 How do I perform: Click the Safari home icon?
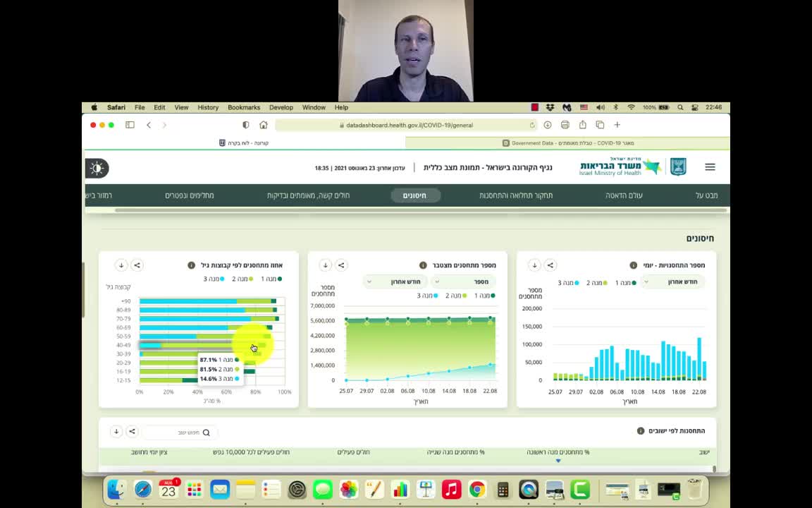[x=264, y=125]
